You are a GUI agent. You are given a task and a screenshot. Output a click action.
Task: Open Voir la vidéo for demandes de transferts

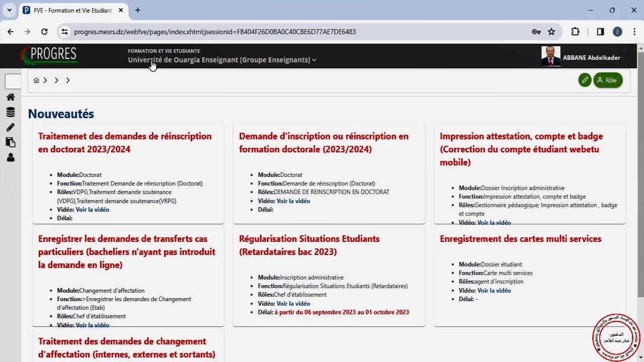tap(92, 325)
